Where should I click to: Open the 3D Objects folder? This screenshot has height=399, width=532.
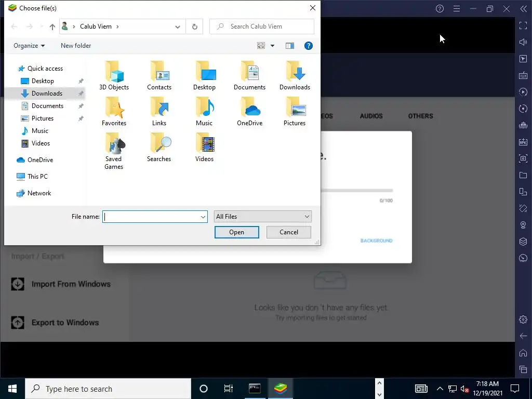coord(114,76)
